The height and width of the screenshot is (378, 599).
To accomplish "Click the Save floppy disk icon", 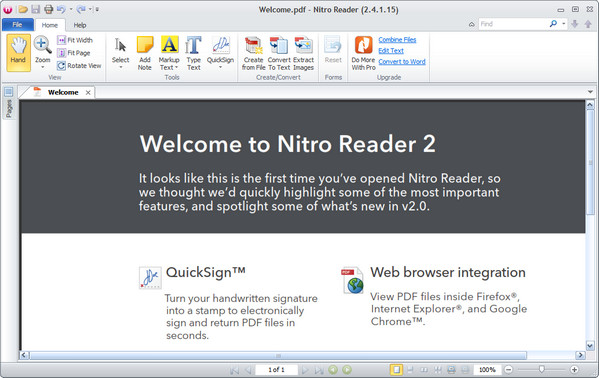I will (36, 9).
